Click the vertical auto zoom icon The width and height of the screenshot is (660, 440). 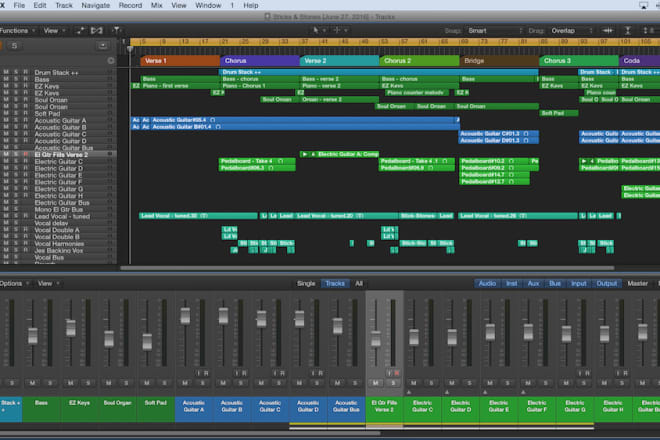(x=628, y=30)
